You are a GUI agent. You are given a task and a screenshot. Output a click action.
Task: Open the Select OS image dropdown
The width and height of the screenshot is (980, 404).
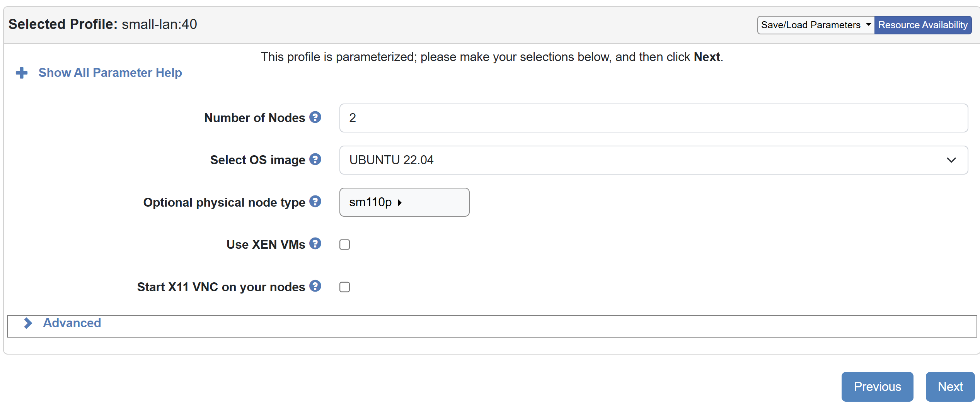[653, 160]
